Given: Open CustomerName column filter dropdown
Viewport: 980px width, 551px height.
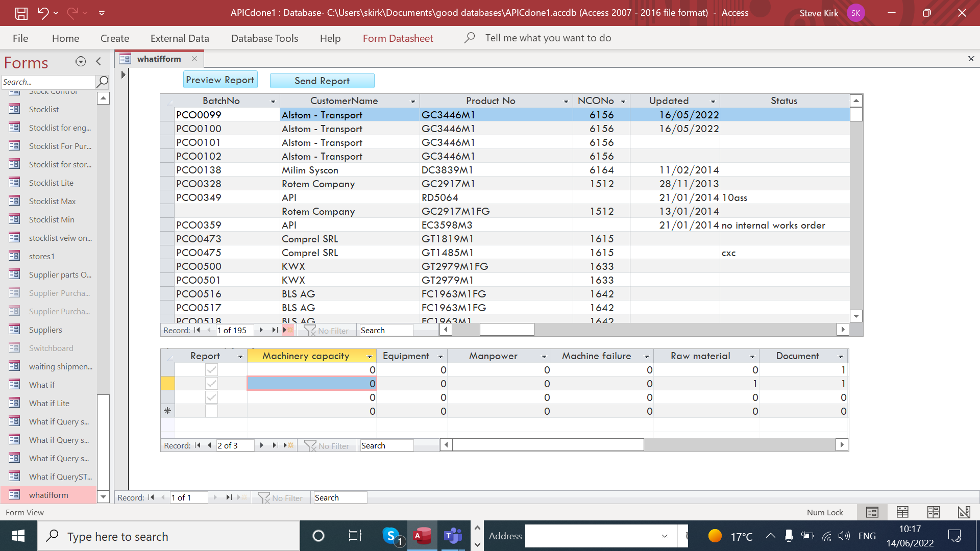Looking at the screenshot, I should point(412,102).
